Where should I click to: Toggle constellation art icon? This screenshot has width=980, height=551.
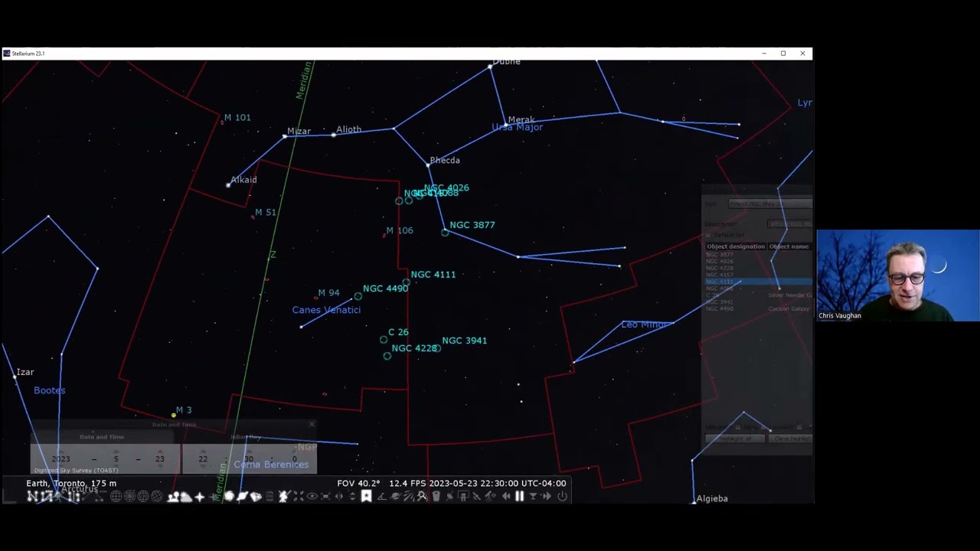[x=59, y=496]
